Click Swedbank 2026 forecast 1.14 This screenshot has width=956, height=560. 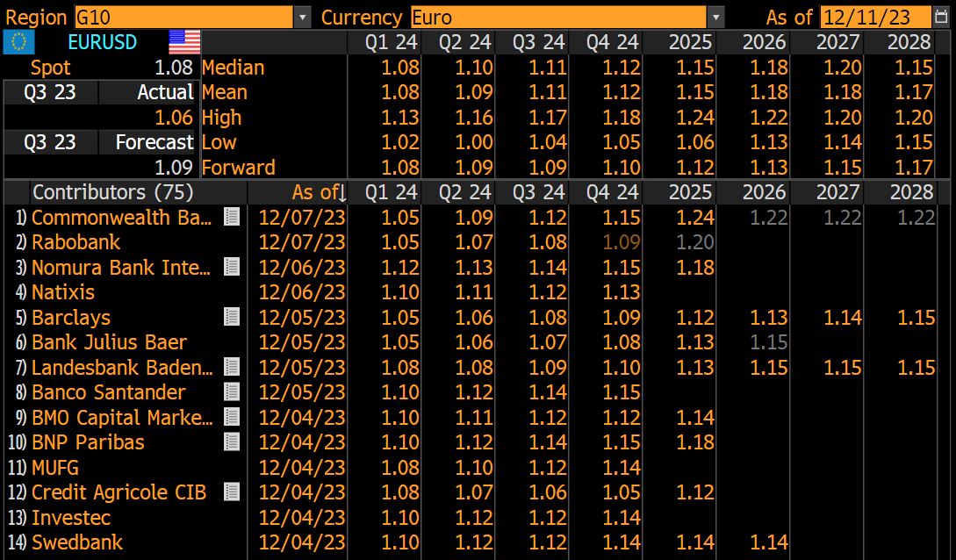coord(769,542)
